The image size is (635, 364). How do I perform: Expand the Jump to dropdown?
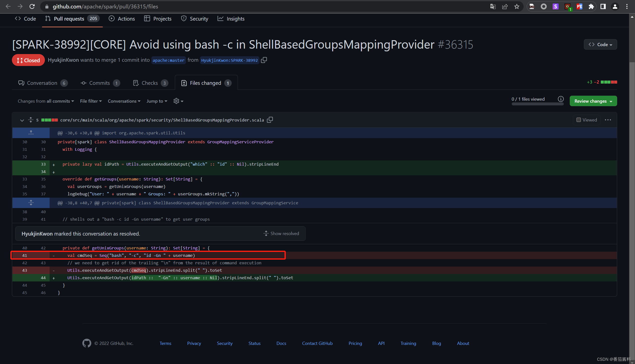(x=157, y=101)
